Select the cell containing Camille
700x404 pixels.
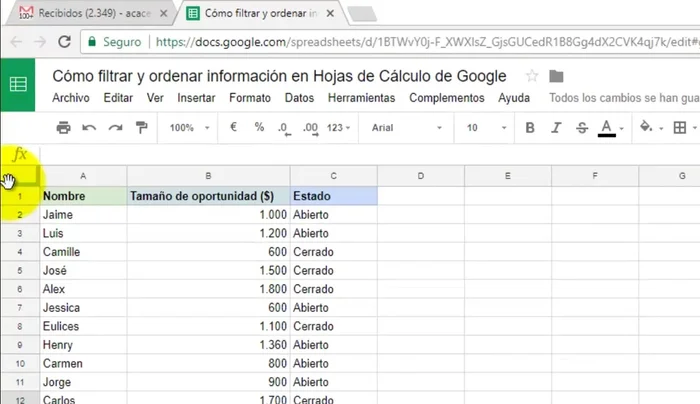pos(83,252)
